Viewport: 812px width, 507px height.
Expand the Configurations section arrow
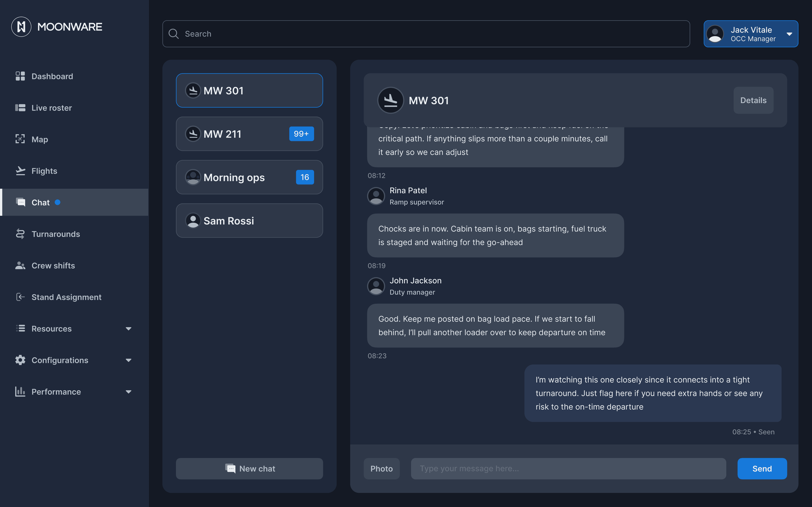click(129, 360)
